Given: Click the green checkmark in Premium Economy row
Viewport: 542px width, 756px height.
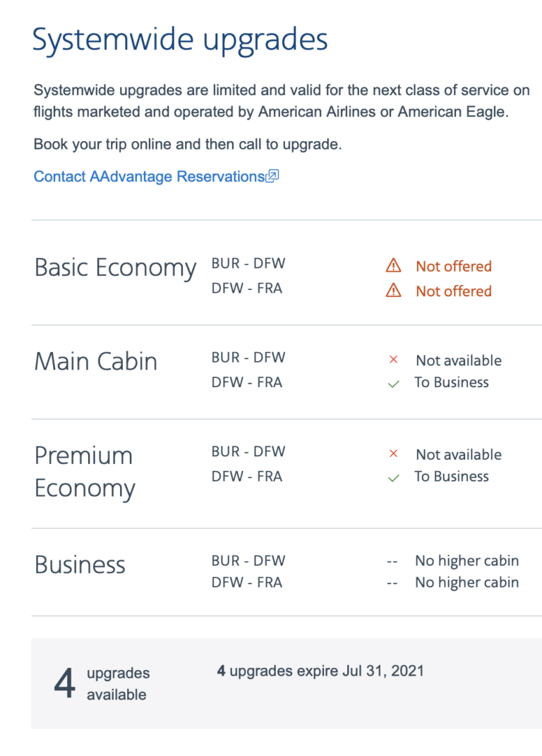Looking at the screenshot, I should (x=393, y=477).
